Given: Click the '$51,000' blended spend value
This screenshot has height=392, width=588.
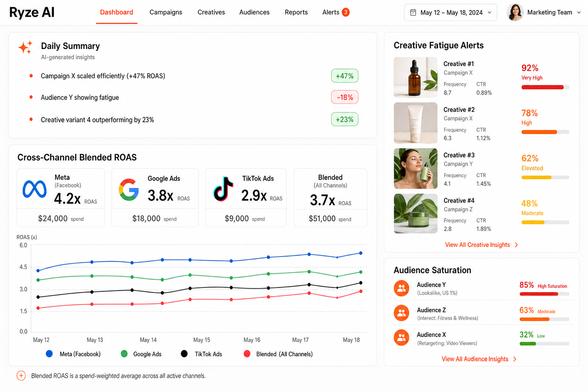Looking at the screenshot, I should [x=322, y=219].
